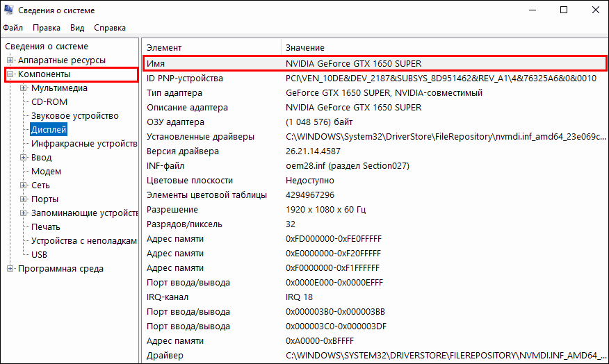Expand the Ввод tree node

(24, 158)
